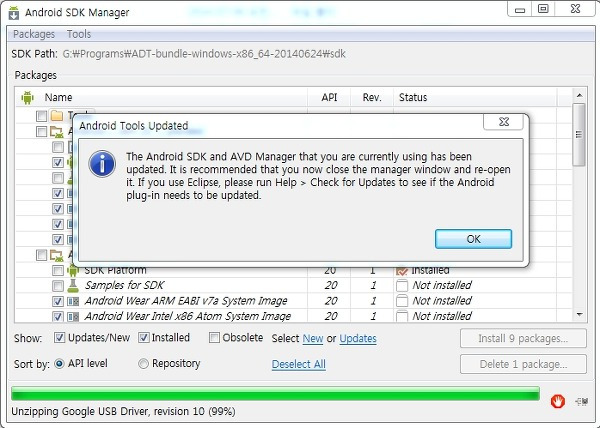This screenshot has width=600, height=428.
Task: Click the package list scrollbar thumb
Action: [579, 135]
